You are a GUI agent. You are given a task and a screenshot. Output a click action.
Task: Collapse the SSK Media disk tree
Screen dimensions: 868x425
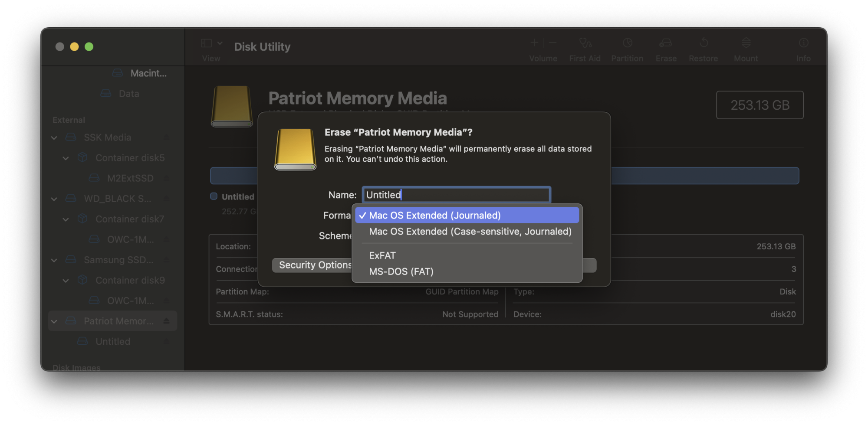[54, 137]
